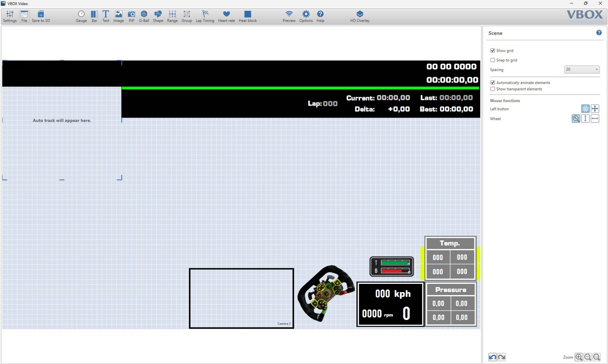
Task: Uncheck the Show grid checkbox
Action: coord(492,51)
